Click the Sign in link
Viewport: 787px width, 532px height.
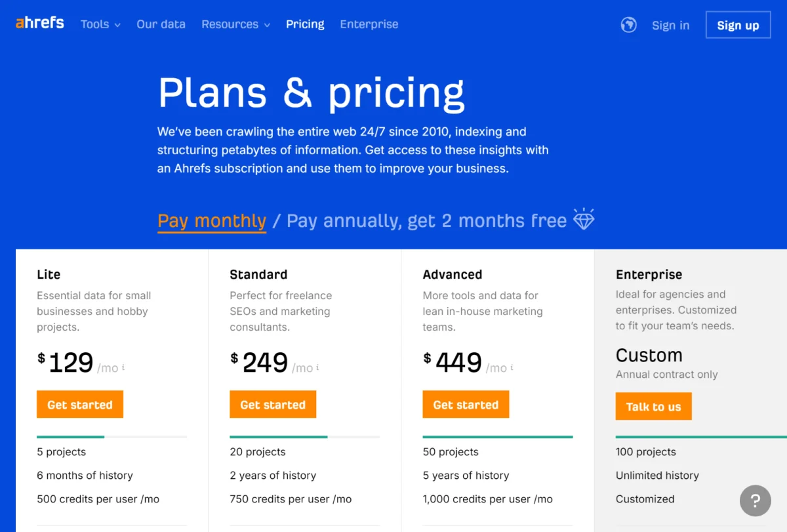(670, 26)
